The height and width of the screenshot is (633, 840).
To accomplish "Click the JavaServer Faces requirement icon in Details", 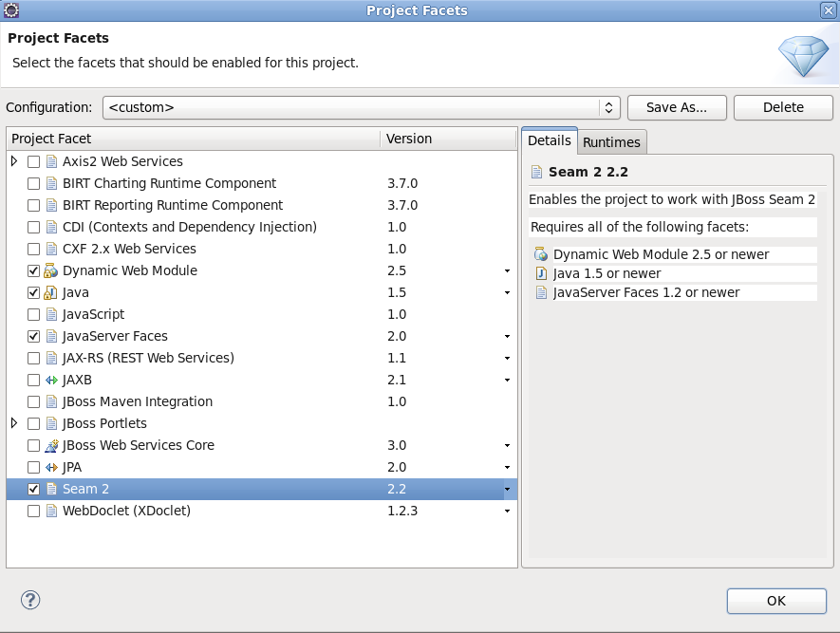I will coord(541,293).
